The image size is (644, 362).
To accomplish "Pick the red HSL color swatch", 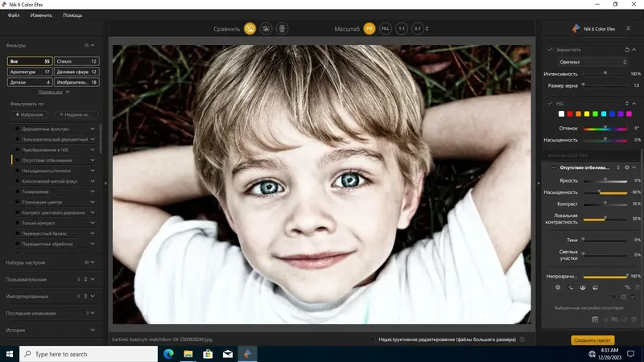I will coord(570,113).
